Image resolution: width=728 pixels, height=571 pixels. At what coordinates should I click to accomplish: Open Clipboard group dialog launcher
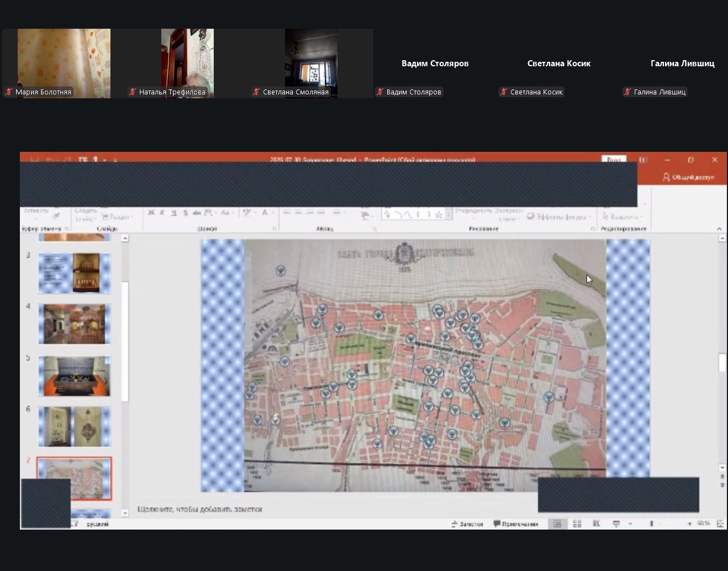click(x=67, y=229)
